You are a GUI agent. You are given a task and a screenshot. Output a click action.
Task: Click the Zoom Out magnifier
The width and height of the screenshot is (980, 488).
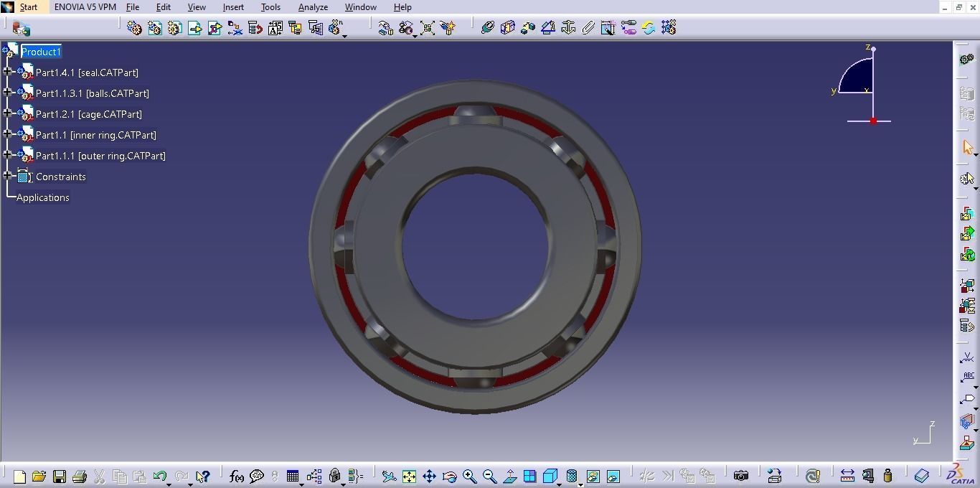489,477
